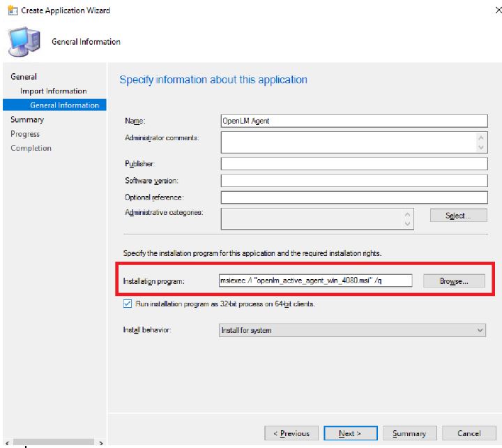
Task: Focus the Installation program text field
Action: coord(316,281)
